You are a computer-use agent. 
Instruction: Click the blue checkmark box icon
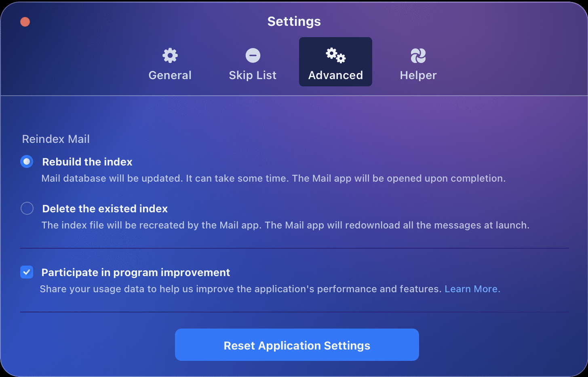pos(26,272)
